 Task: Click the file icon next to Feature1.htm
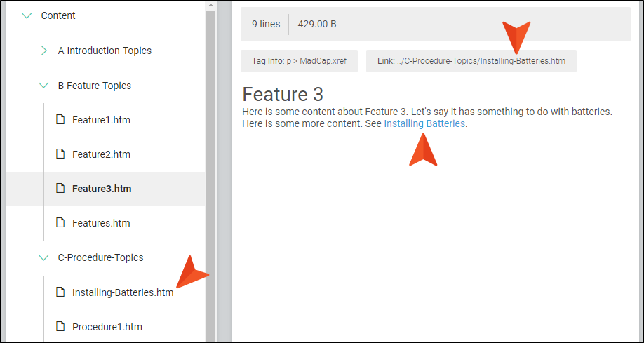click(60, 120)
